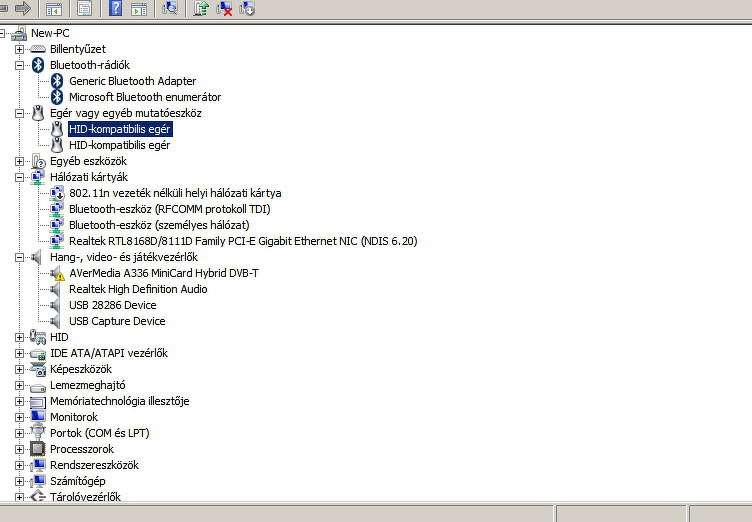Click the Lemezmeghajtó drive icon
The image size is (752, 522).
pos(38,386)
